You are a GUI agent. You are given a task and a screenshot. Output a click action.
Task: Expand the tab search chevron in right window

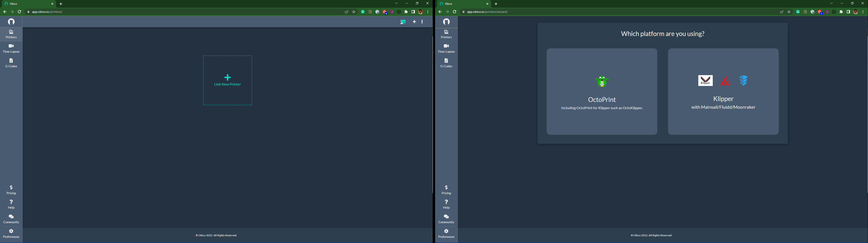click(832, 3)
